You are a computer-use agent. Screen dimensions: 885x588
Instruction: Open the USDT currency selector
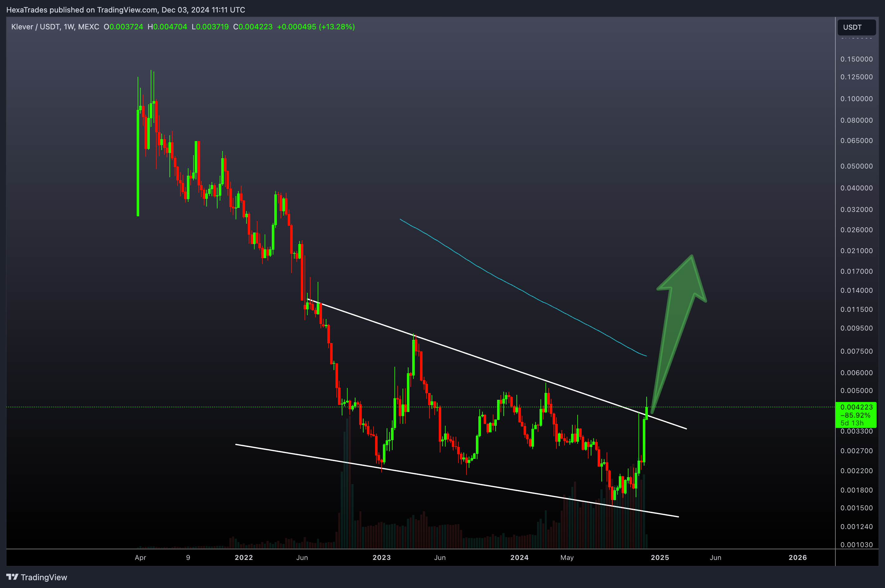click(857, 27)
